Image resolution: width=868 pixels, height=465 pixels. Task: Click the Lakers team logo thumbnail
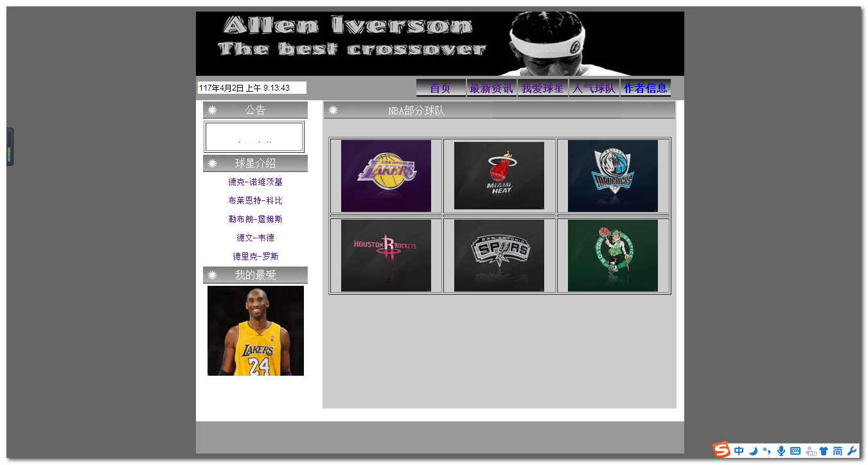point(386,176)
